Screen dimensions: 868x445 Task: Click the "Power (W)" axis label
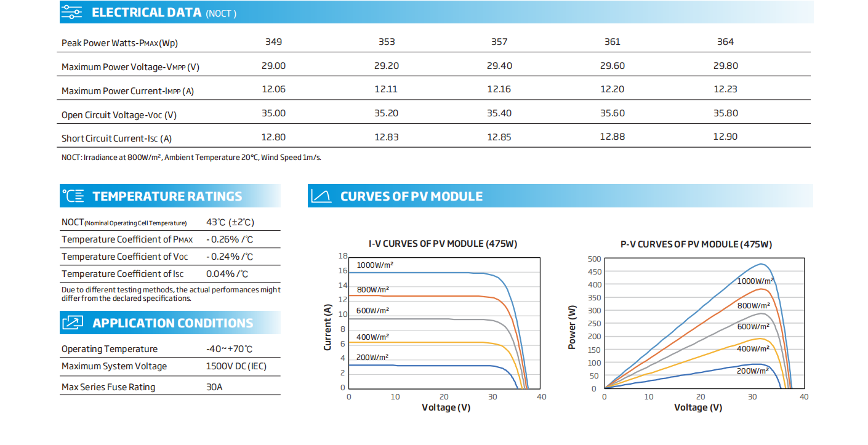(x=573, y=327)
